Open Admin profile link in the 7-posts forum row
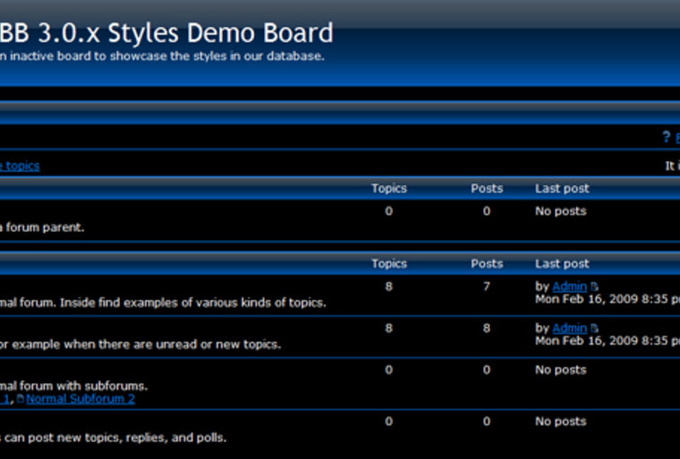Viewport: 680px width, 459px height. 569,287
